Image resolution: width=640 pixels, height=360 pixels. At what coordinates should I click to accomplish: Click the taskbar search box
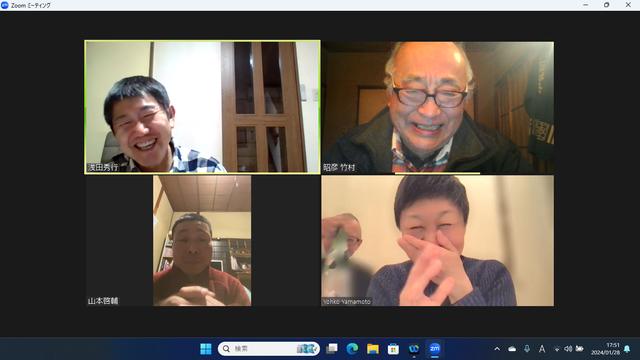pos(269,349)
